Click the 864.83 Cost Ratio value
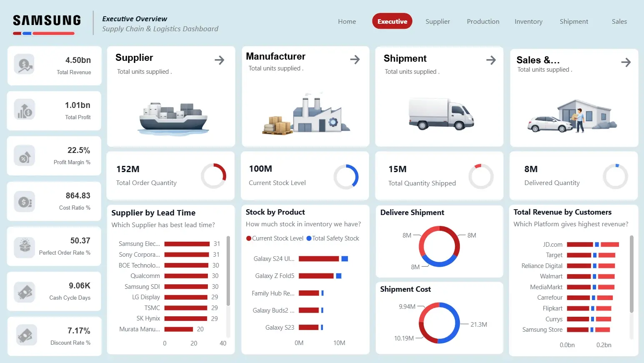 (x=78, y=196)
